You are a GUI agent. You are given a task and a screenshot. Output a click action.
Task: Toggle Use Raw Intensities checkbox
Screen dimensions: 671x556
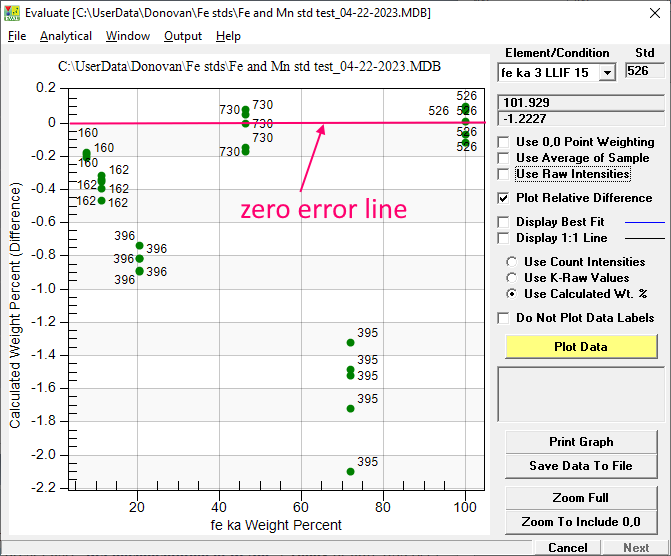503,174
